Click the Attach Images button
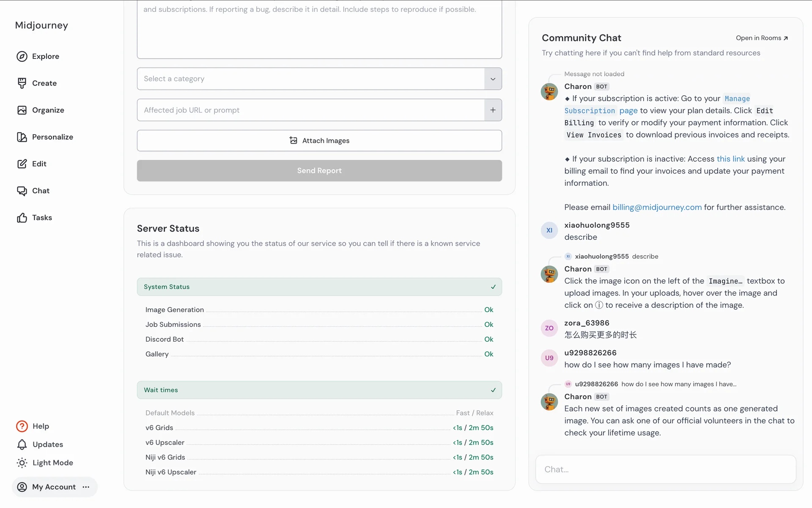Screen dimensions: 812x508 tap(319, 141)
